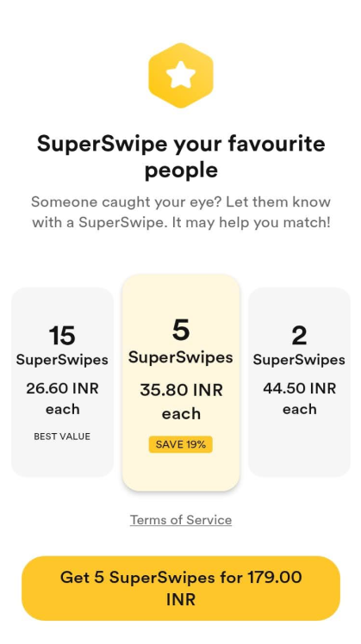Open the Terms of Service link
The image size is (361, 644).
(181, 520)
